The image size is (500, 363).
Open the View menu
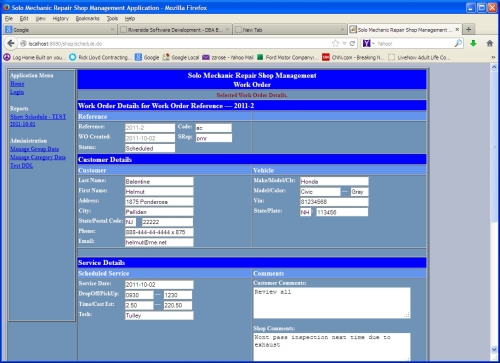tap(41, 18)
